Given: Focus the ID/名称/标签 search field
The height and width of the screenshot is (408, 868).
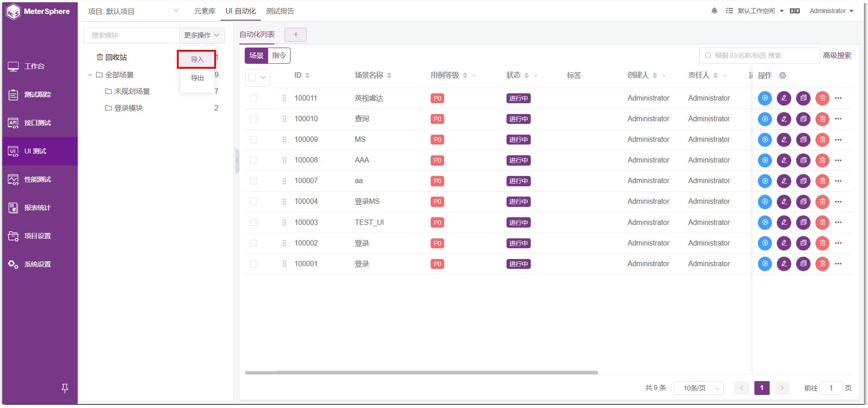Looking at the screenshot, I should click(x=759, y=56).
